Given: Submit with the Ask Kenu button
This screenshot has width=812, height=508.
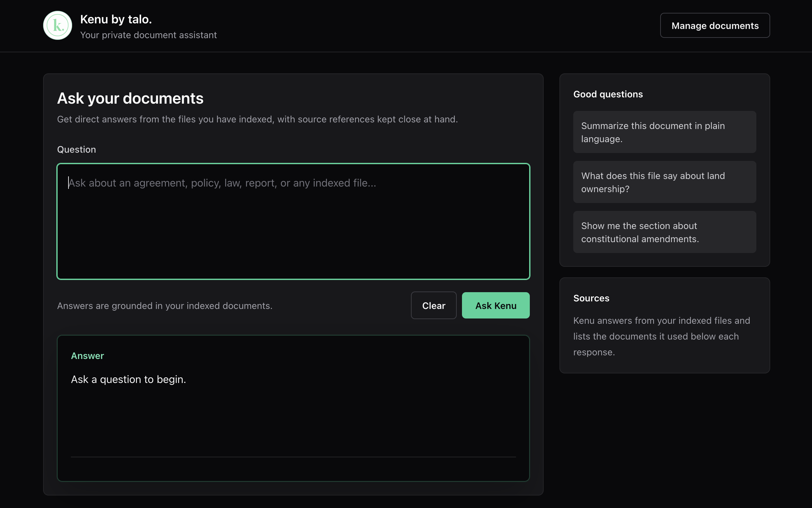Looking at the screenshot, I should click(496, 305).
